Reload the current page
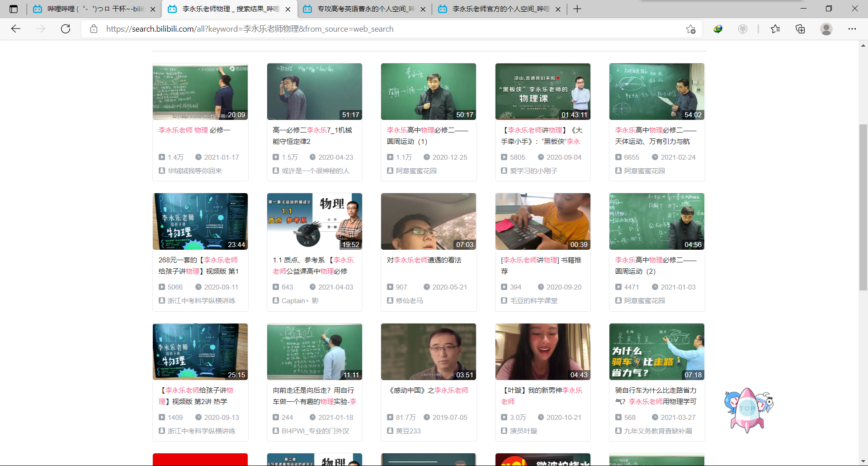 pos(66,29)
